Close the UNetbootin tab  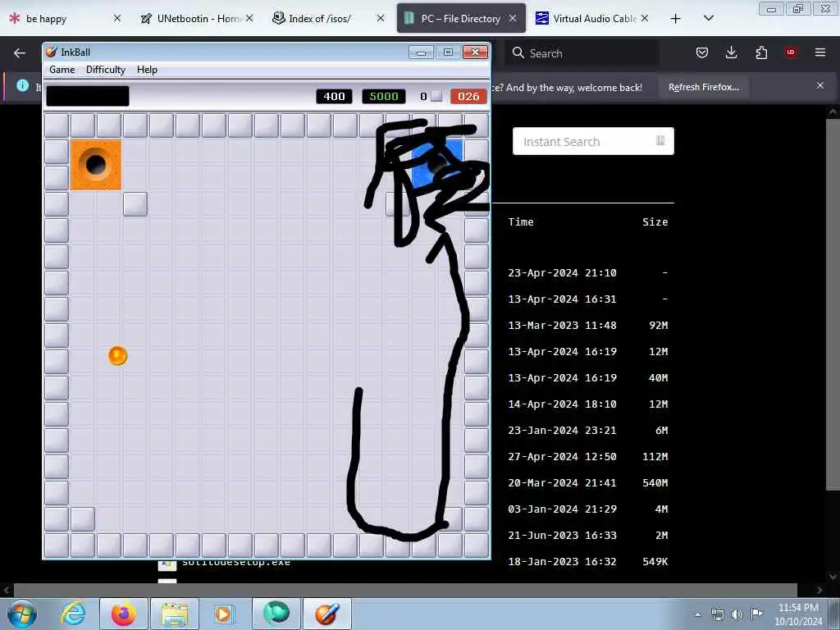pos(249,19)
